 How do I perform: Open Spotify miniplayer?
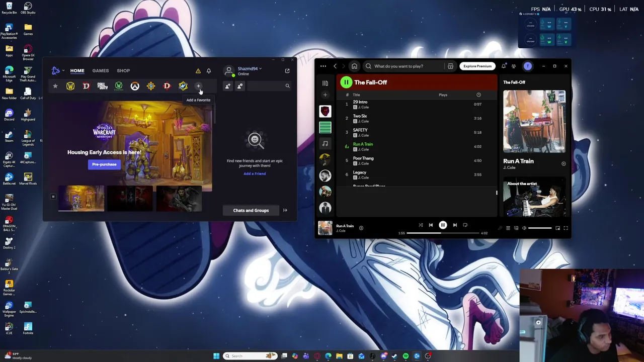click(x=557, y=228)
